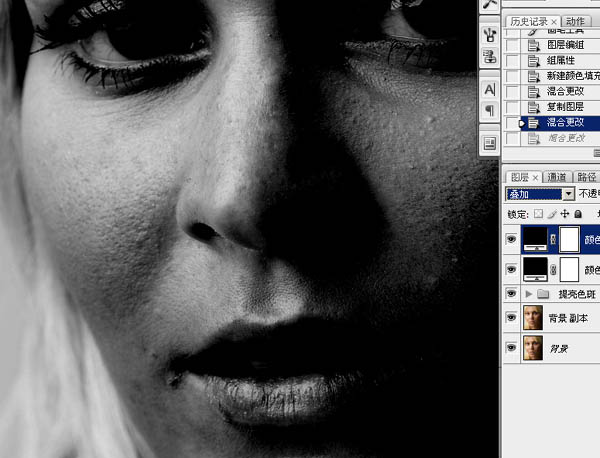Switch to the 动作 tab
This screenshot has width=600, height=458.
coord(575,21)
